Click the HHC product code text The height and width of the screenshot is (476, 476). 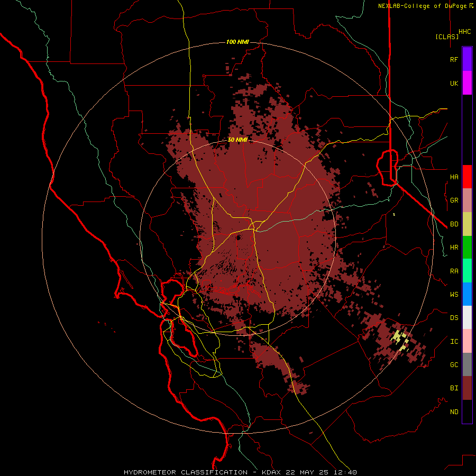464,32
